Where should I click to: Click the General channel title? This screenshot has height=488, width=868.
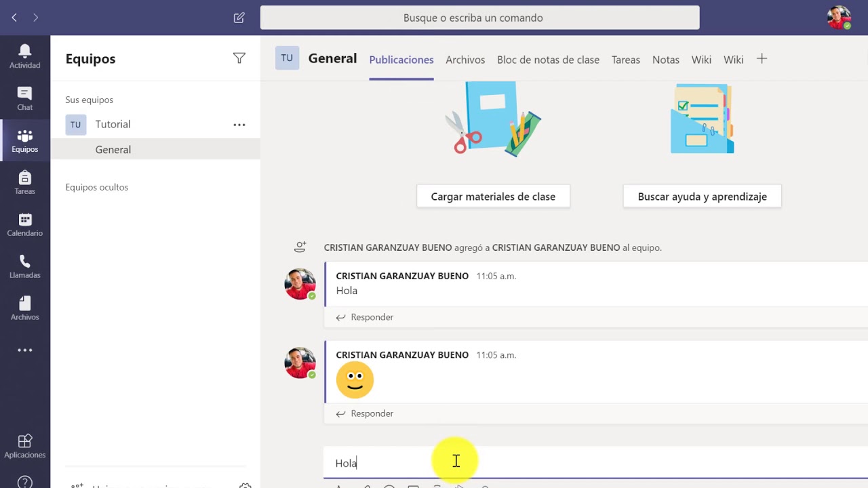[332, 58]
